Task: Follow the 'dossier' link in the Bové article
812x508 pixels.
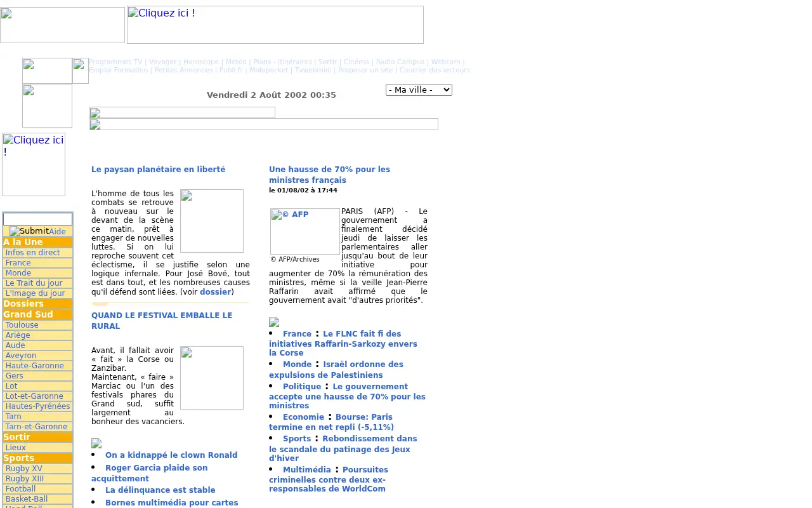Action: (215, 292)
